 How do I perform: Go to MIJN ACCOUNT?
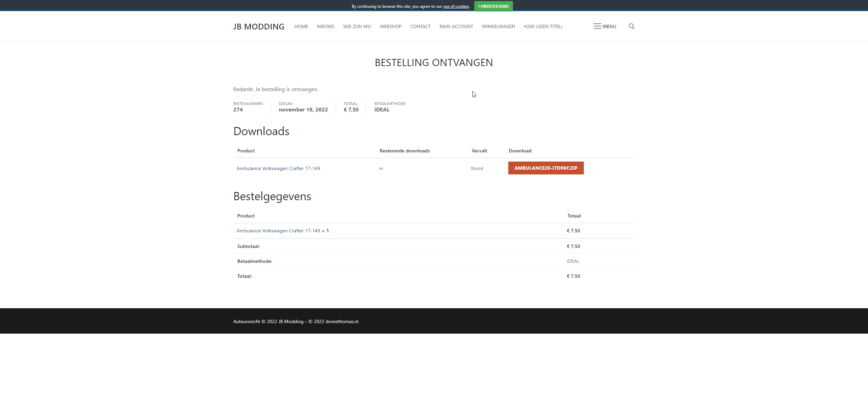[456, 26]
